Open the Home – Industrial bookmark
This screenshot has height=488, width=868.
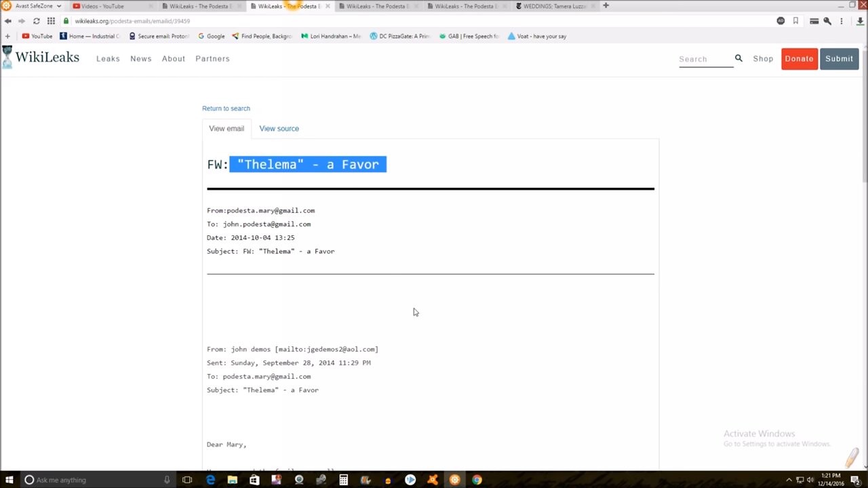(x=90, y=36)
